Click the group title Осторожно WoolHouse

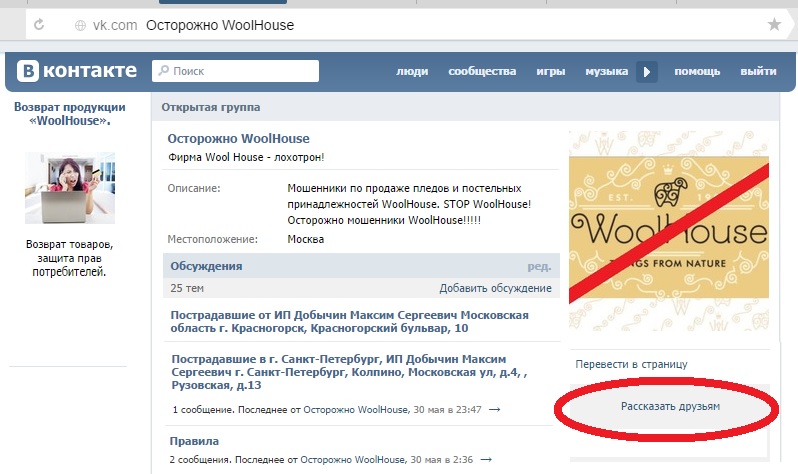[238, 138]
